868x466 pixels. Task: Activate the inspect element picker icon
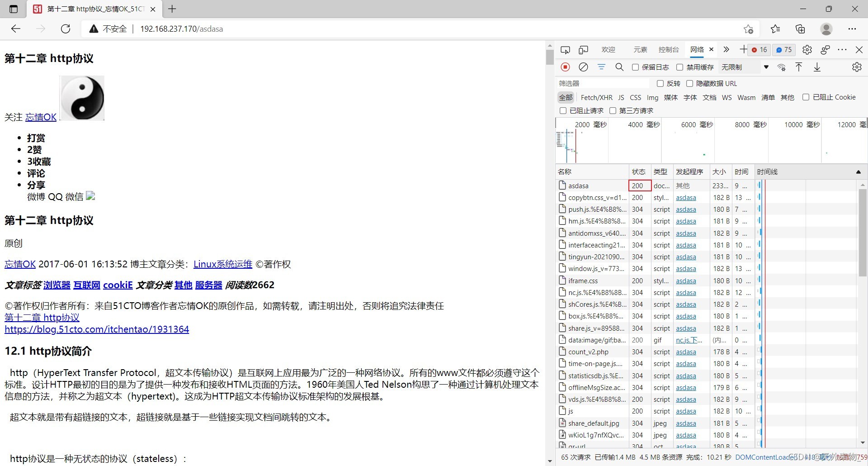tap(565, 50)
